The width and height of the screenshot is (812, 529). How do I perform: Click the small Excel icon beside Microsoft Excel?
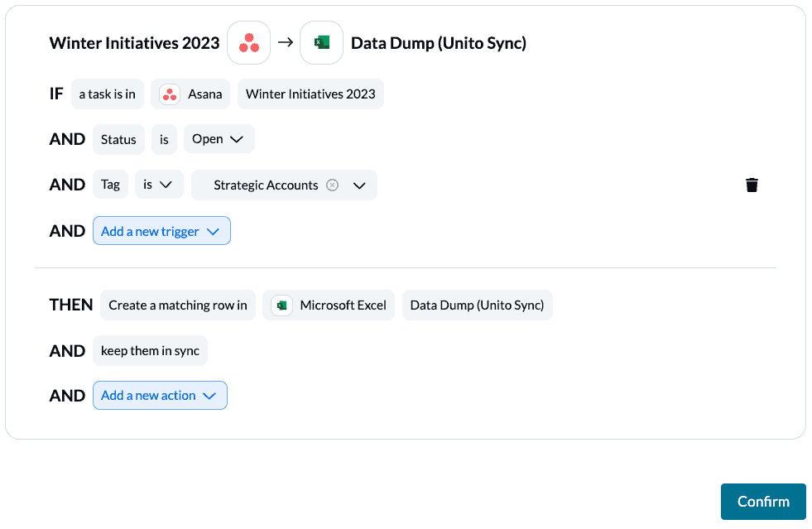281,305
